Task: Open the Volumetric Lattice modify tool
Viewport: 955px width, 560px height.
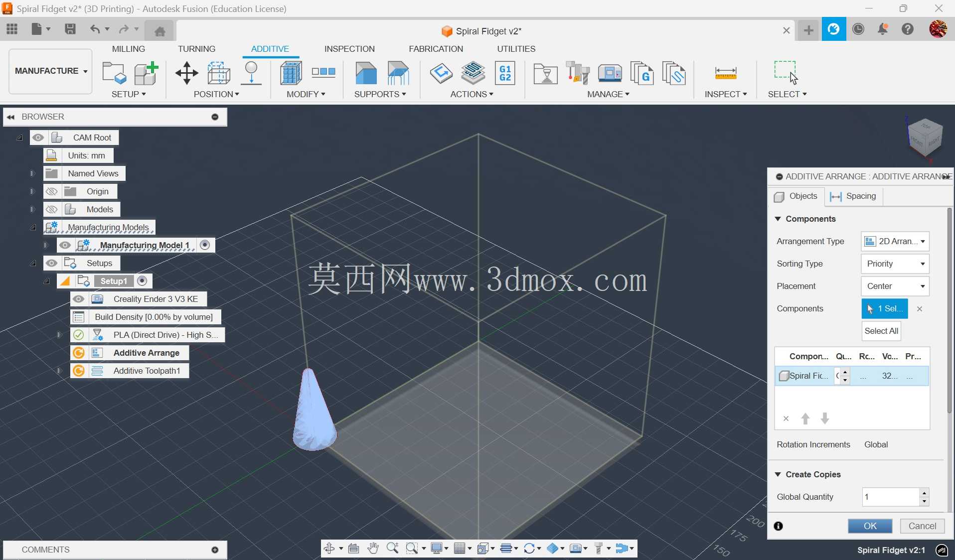Action: point(291,73)
